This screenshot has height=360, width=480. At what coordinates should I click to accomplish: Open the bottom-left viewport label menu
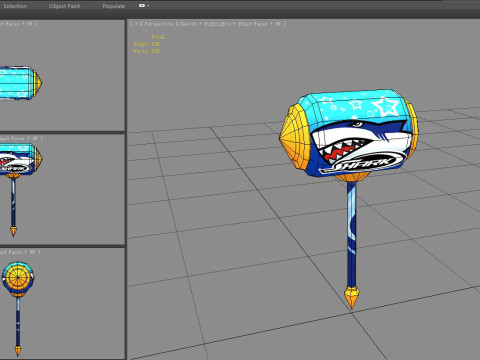coord(20,252)
